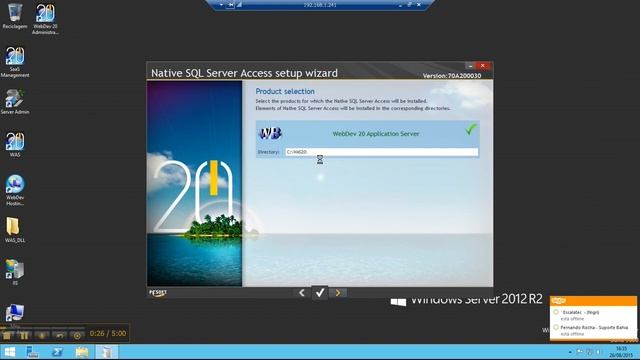Open the Recycle Bin desktop icon
This screenshot has height=360, width=640.
click(x=15, y=16)
